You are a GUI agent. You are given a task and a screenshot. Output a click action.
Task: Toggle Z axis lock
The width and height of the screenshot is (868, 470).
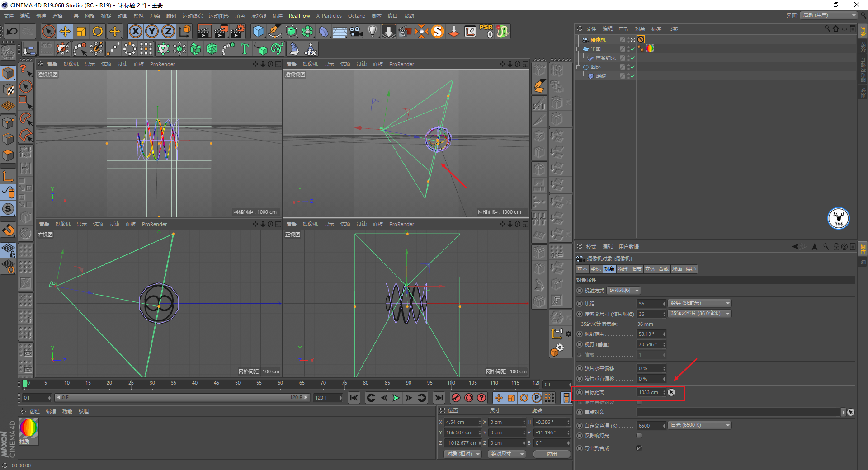click(x=168, y=32)
